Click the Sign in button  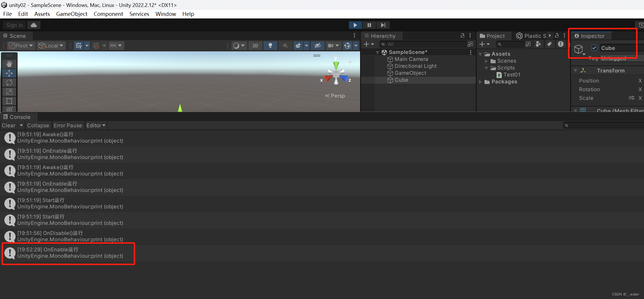pyautogui.click(x=14, y=25)
